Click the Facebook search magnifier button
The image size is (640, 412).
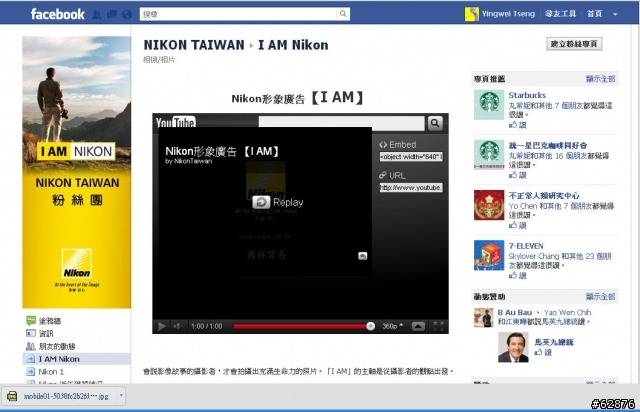(343, 14)
